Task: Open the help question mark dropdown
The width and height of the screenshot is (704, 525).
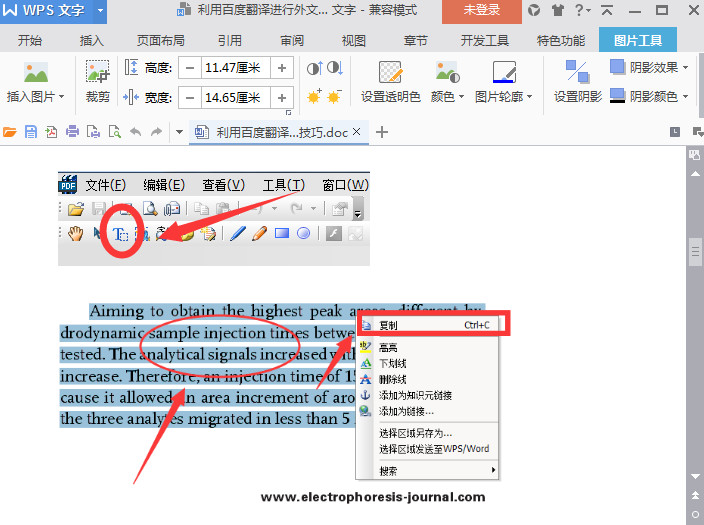Action: click(583, 10)
